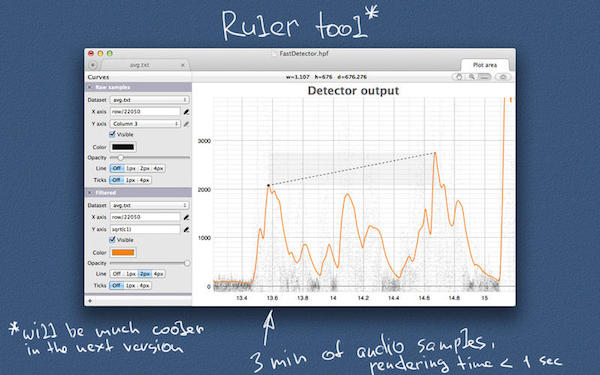
Task: Open Raw samples Y axis Column 3 dropdown
Action: [x=145, y=124]
